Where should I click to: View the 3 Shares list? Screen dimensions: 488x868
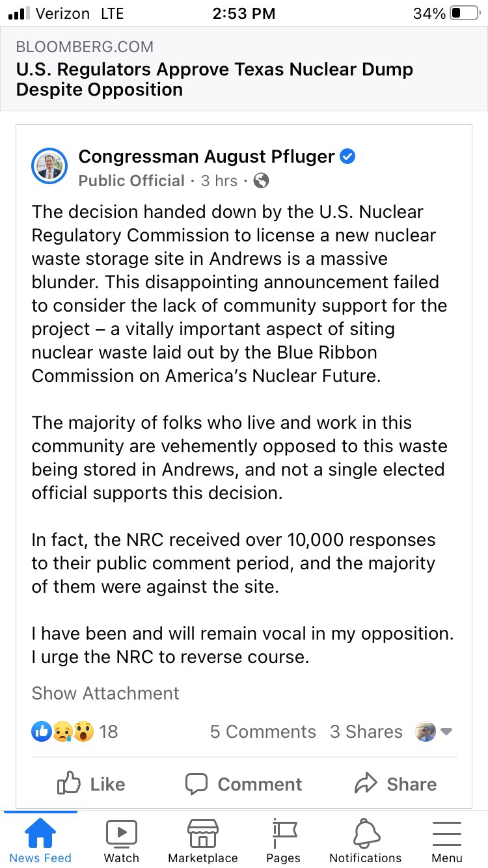[366, 731]
